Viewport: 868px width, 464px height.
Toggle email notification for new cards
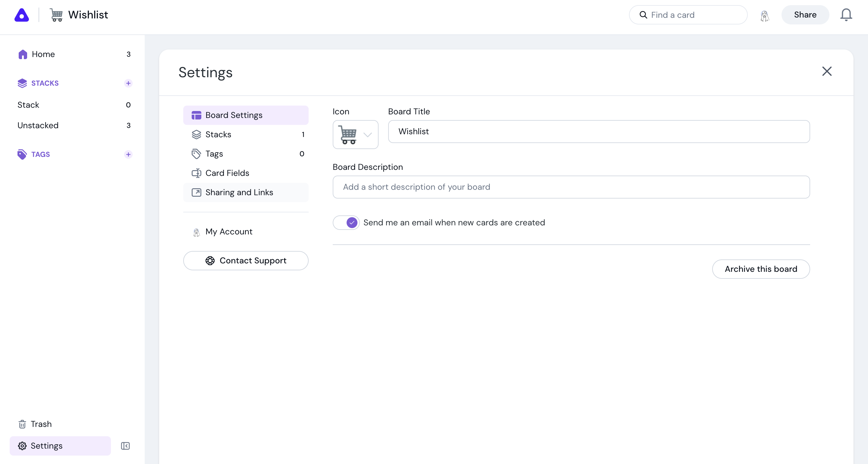346,223
